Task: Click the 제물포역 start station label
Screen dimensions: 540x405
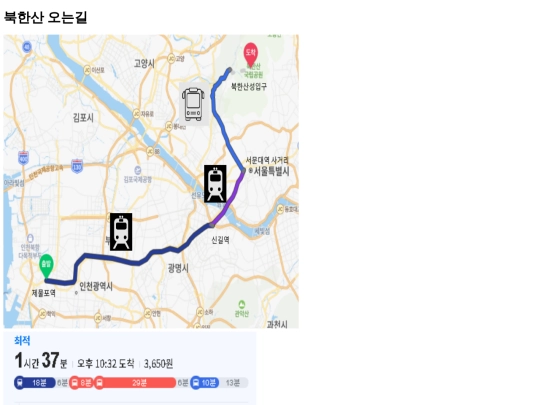Action: [44, 293]
